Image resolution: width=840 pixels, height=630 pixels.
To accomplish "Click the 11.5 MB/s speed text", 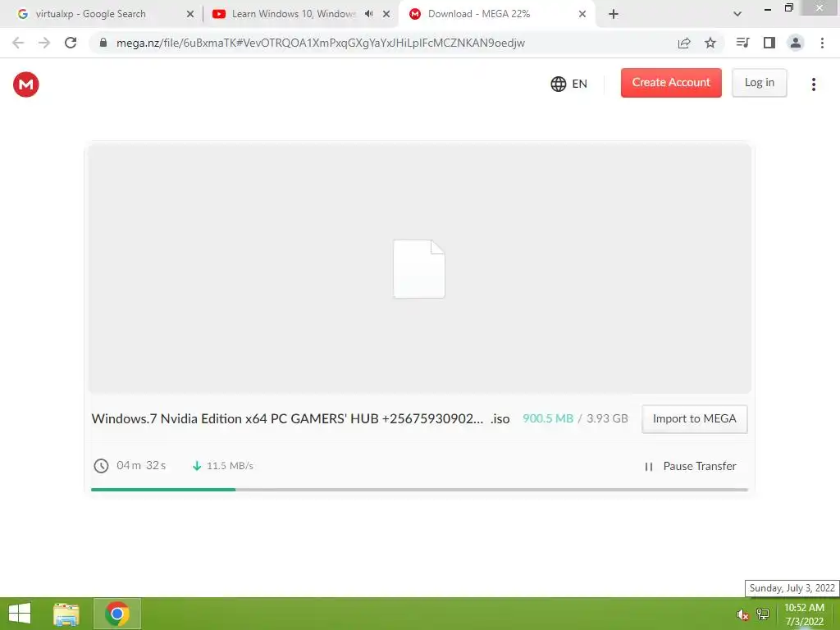I will pos(230,466).
